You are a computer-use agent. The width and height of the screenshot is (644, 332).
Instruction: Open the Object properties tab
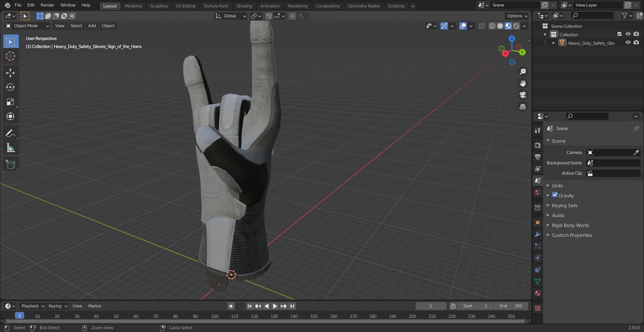click(x=537, y=222)
